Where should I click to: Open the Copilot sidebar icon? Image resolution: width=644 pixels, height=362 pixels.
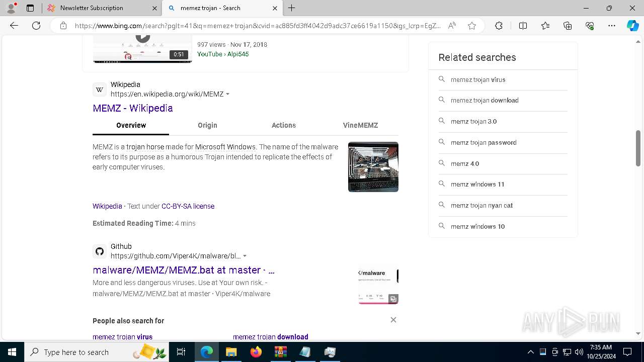pyautogui.click(x=632, y=26)
